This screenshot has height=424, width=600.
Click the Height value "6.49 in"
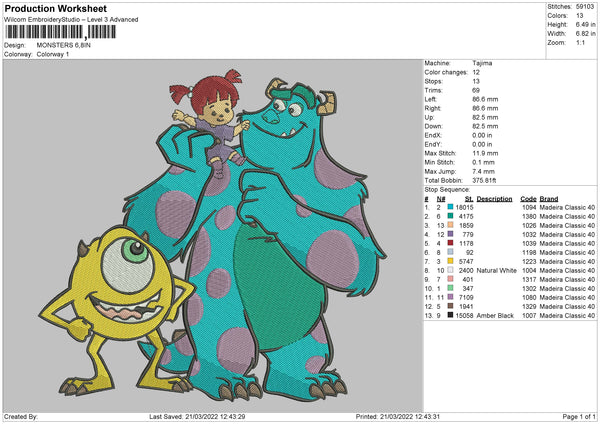(585, 24)
